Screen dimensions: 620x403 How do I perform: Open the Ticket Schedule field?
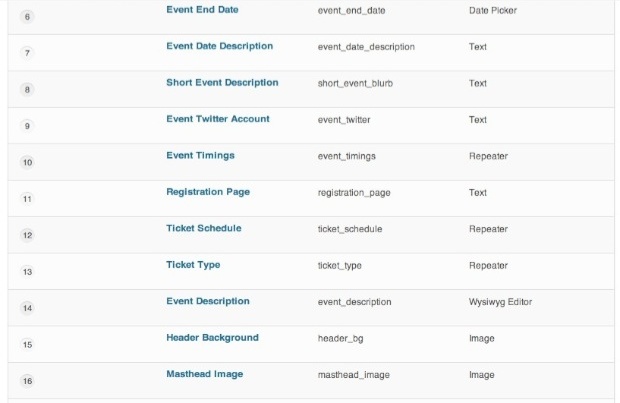(204, 228)
